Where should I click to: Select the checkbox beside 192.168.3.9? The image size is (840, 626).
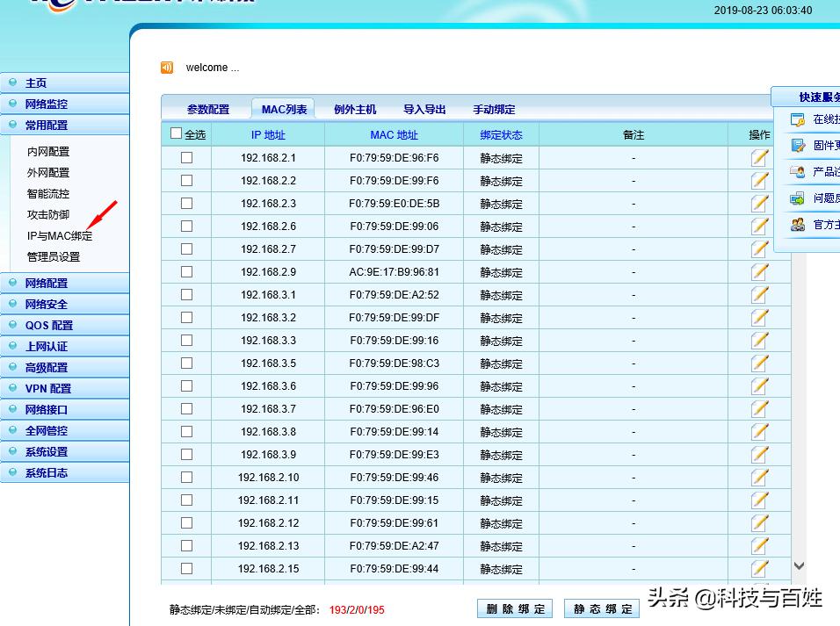coord(184,455)
